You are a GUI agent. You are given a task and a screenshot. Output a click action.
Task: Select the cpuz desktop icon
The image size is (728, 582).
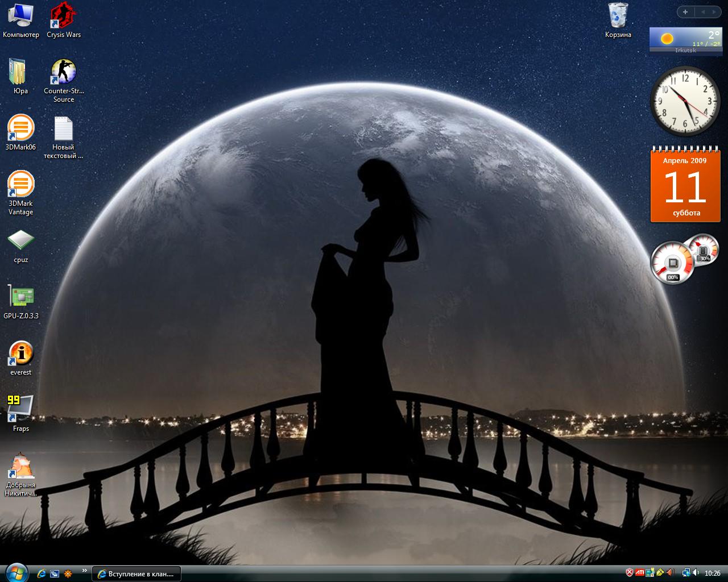point(21,246)
